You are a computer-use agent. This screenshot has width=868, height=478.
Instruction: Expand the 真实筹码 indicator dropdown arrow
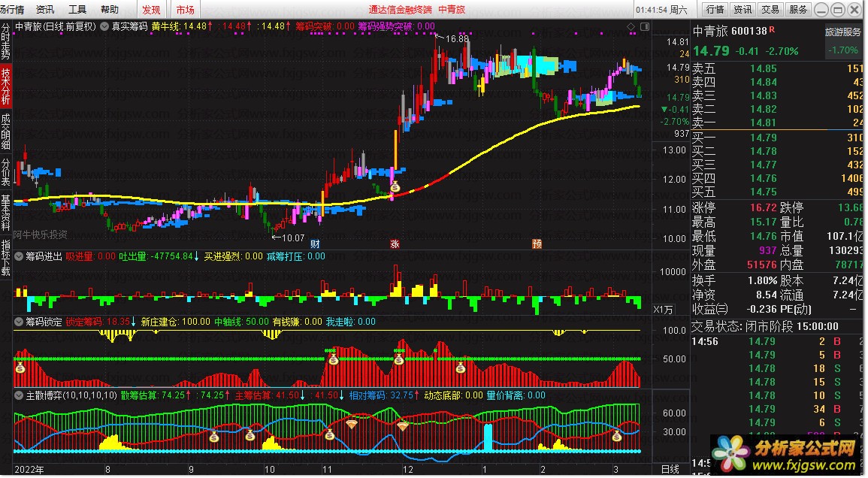(104, 26)
